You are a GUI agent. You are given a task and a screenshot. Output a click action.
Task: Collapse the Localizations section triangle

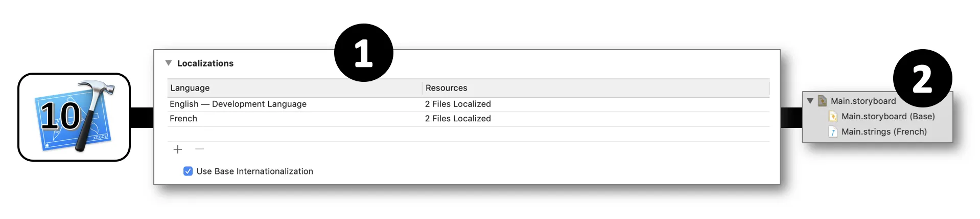(169, 63)
